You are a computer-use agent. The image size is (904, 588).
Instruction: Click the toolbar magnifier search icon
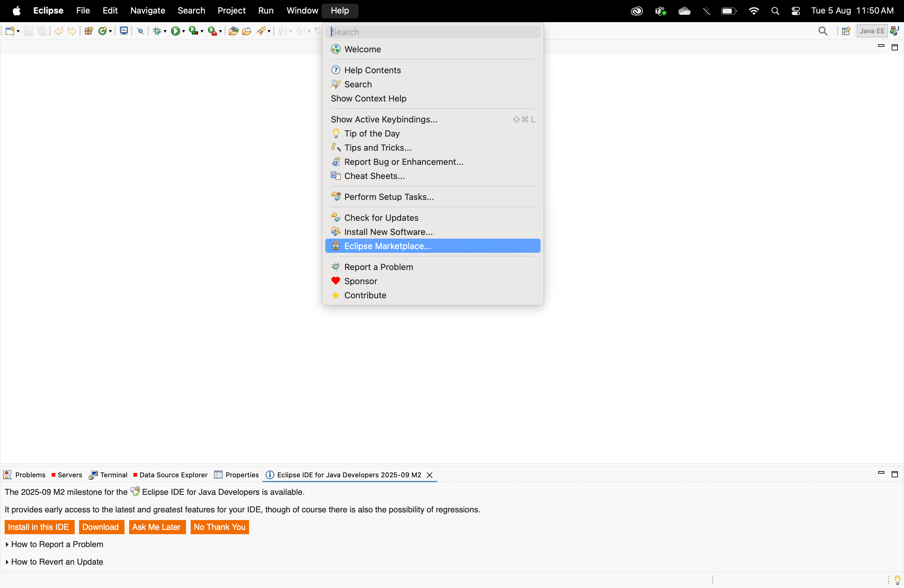[x=823, y=31]
